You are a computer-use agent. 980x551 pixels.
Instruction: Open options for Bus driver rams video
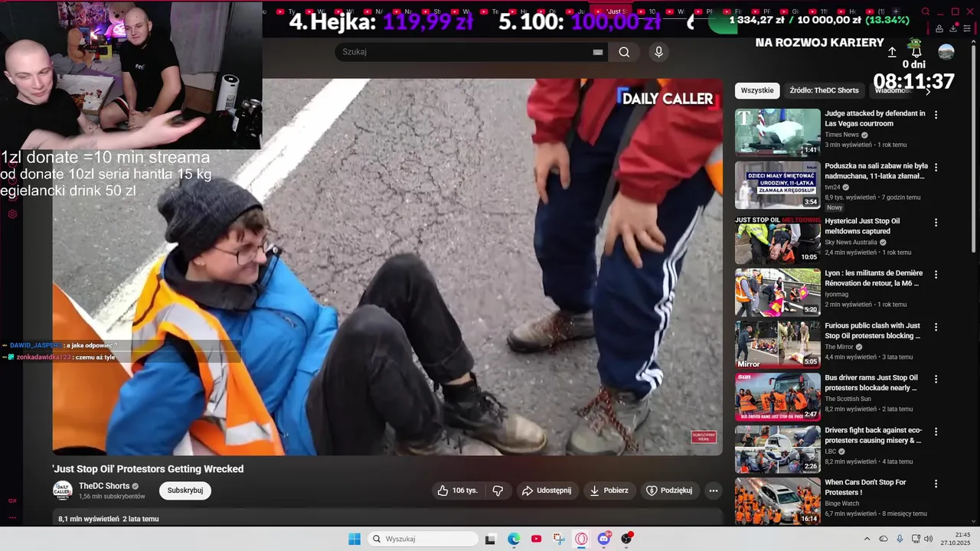pyautogui.click(x=936, y=380)
